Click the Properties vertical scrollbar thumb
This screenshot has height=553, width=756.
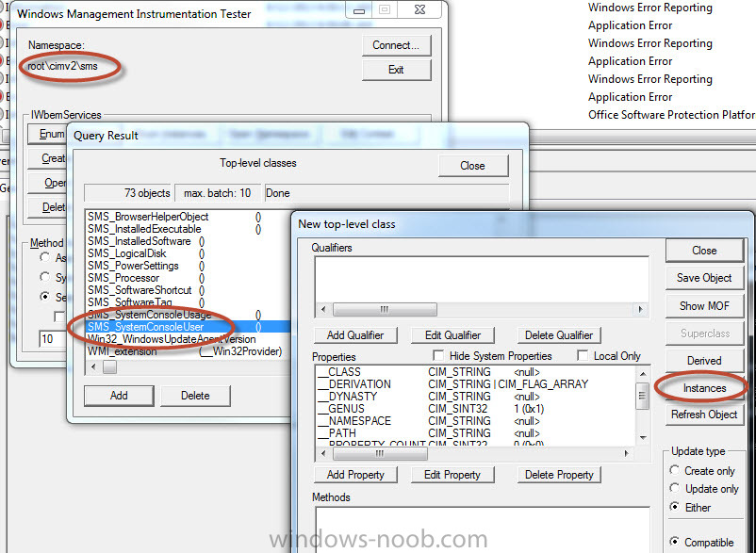click(x=642, y=396)
